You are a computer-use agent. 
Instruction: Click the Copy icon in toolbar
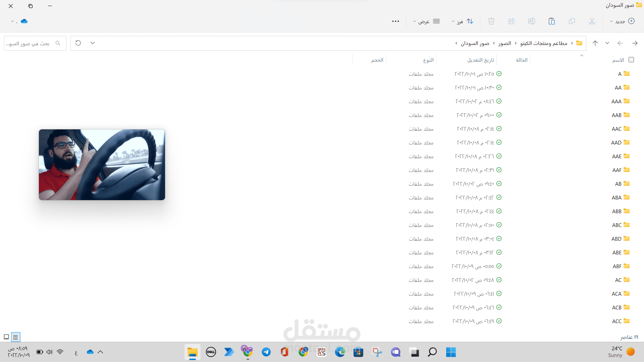(x=572, y=21)
